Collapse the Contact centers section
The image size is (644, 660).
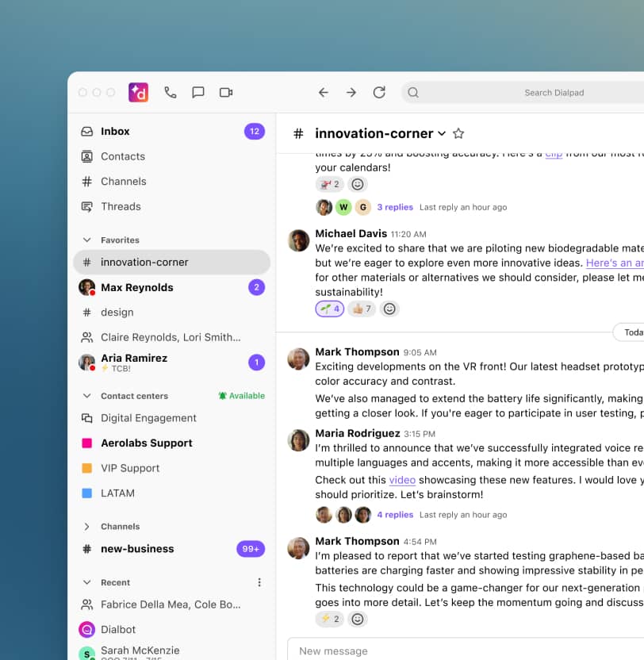pyautogui.click(x=86, y=396)
